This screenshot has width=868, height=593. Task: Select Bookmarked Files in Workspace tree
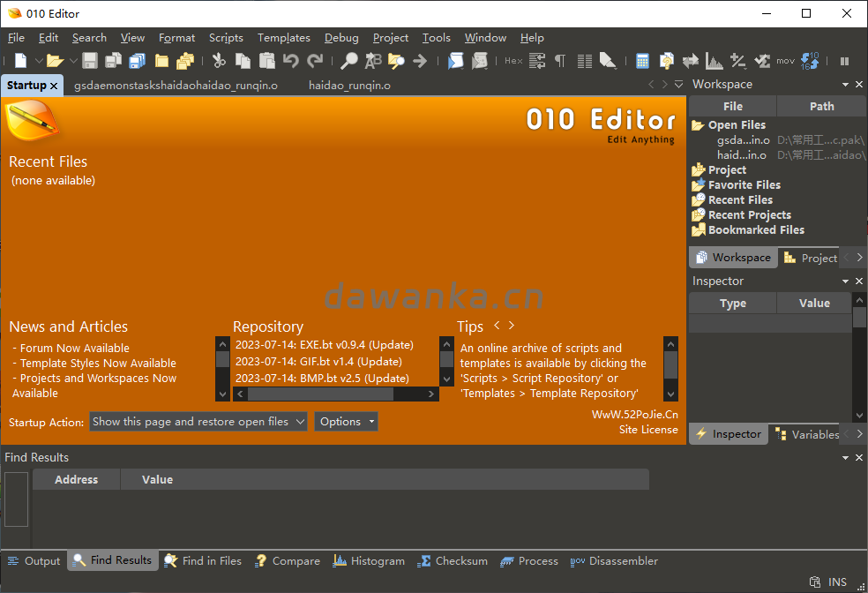click(756, 229)
